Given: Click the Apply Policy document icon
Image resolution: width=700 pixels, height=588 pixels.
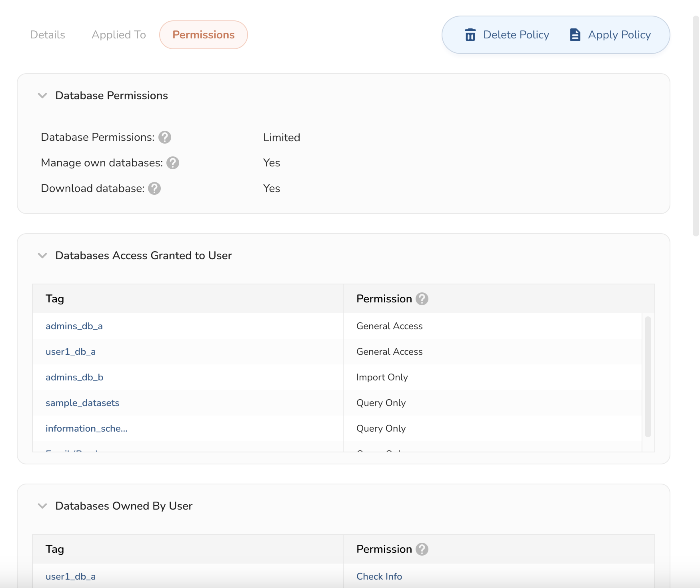Looking at the screenshot, I should click(x=575, y=35).
